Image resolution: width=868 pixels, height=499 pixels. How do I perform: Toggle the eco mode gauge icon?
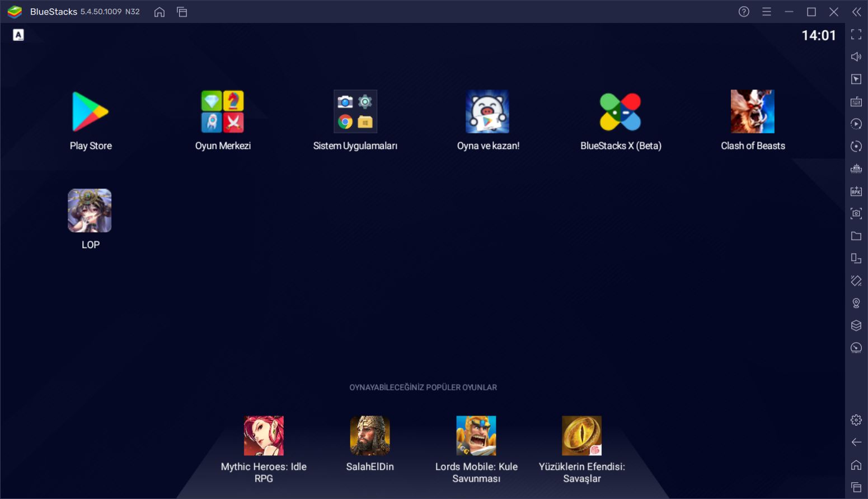coord(856,348)
